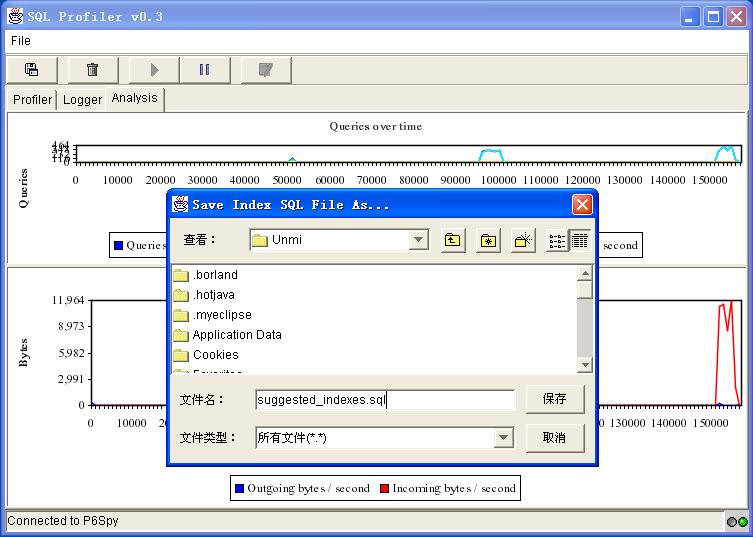The width and height of the screenshot is (753, 537).
Task: Create a new folder in save dialog
Action: 523,240
